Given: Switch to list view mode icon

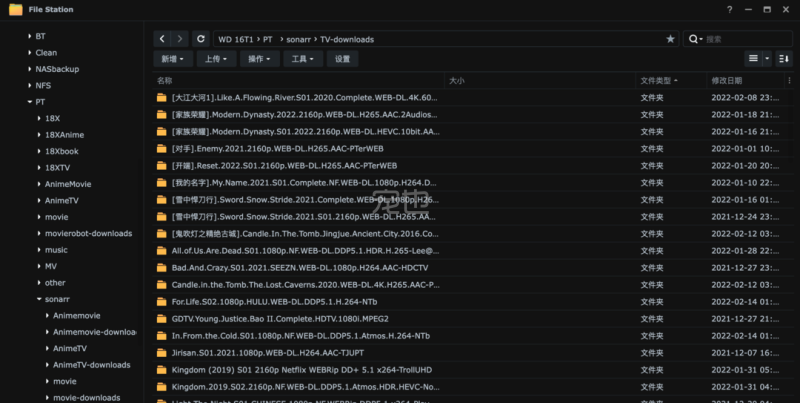Looking at the screenshot, I should click(x=753, y=59).
